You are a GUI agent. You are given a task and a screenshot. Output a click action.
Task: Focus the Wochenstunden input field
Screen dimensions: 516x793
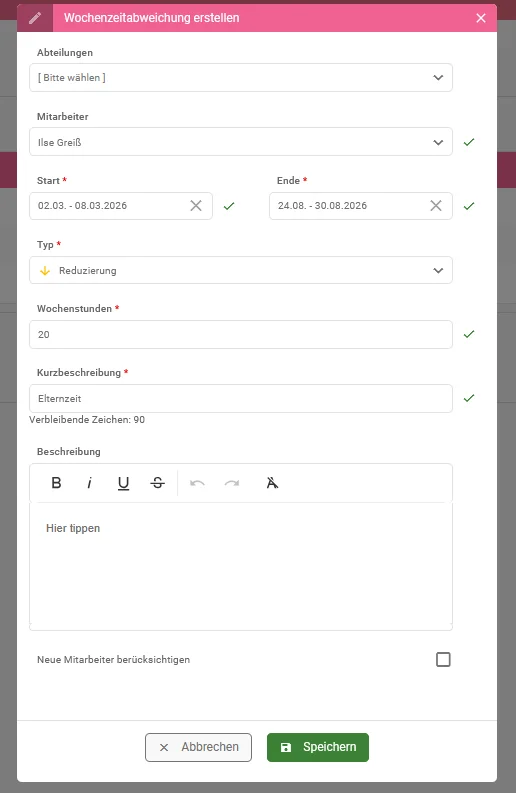coord(241,334)
